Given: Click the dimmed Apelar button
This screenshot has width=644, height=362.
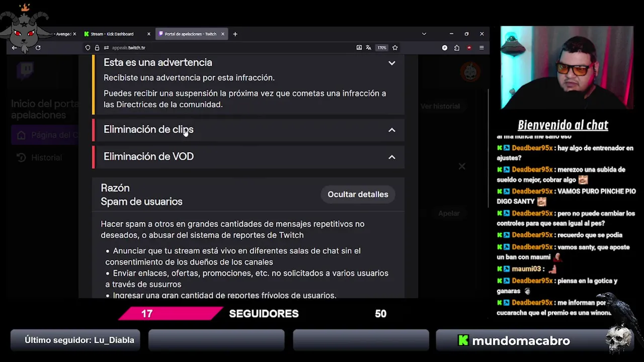Looking at the screenshot, I should coord(449,213).
